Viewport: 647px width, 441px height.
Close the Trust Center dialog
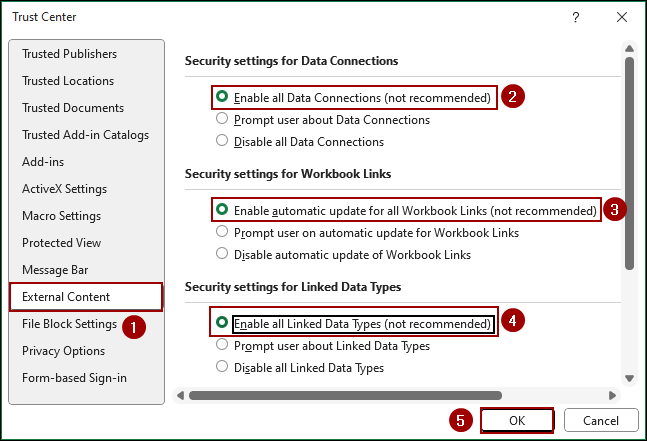point(622,17)
